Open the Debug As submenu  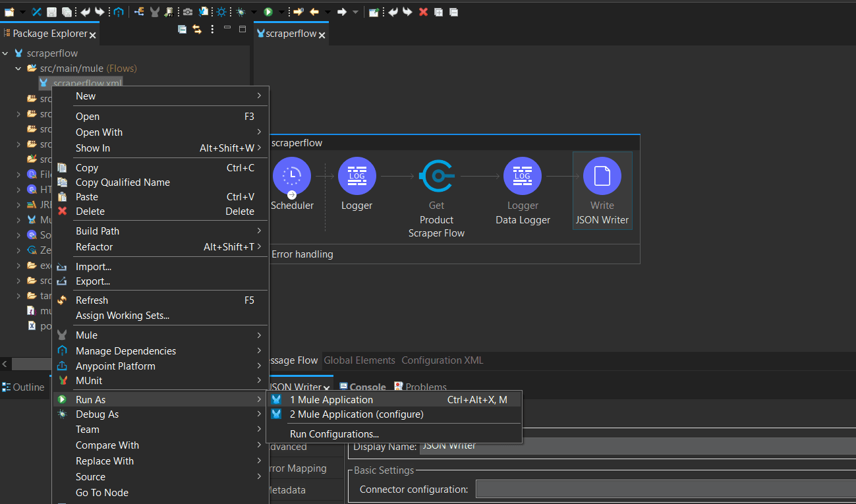(x=161, y=414)
